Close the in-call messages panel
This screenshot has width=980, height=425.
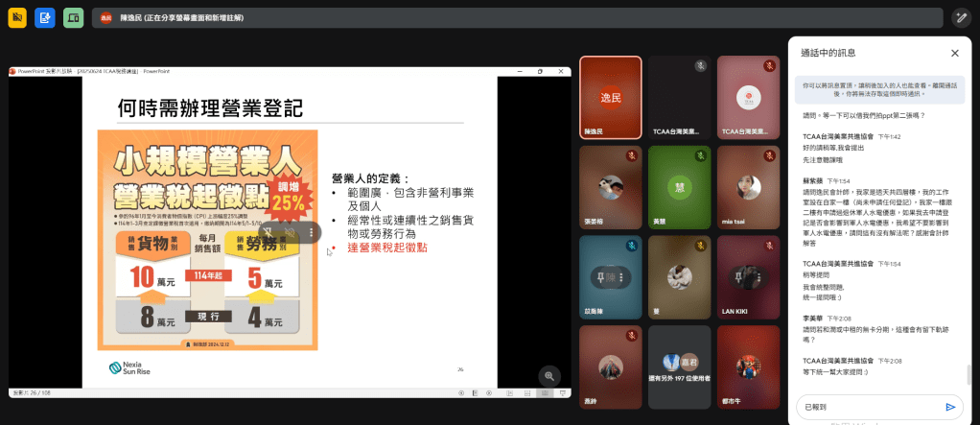[954, 53]
